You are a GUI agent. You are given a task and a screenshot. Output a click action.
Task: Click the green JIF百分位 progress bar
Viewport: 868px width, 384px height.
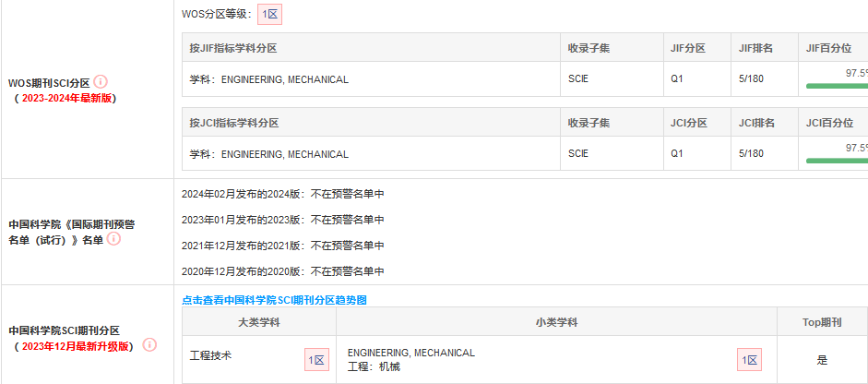click(x=837, y=86)
